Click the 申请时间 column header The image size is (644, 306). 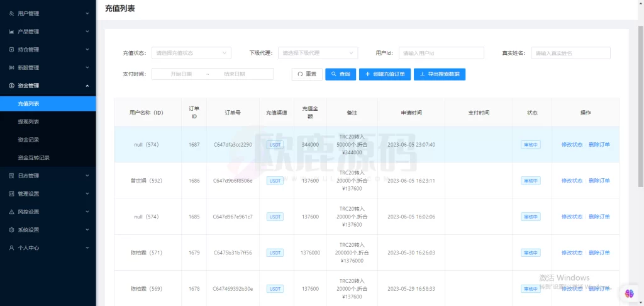pyautogui.click(x=411, y=113)
